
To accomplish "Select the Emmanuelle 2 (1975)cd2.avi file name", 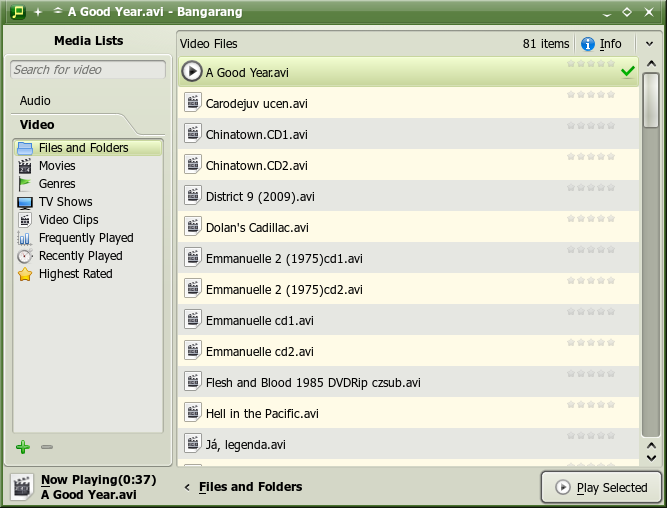I will (x=284, y=290).
